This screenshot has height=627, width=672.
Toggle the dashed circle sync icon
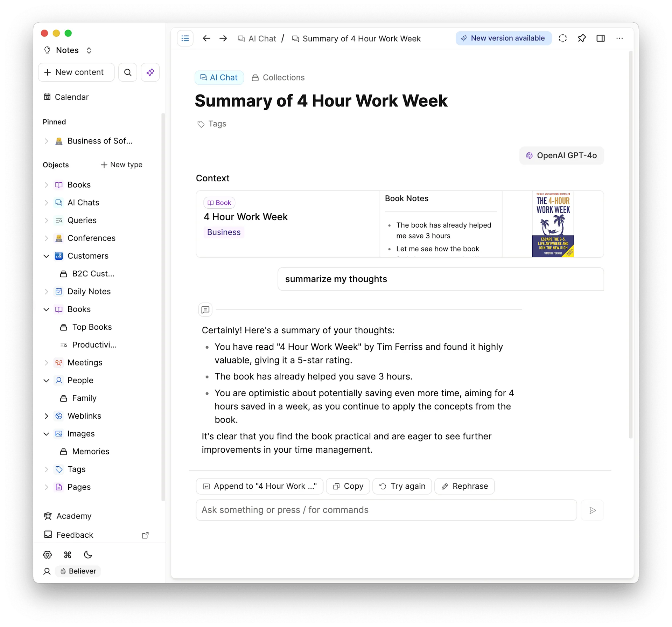coord(562,38)
